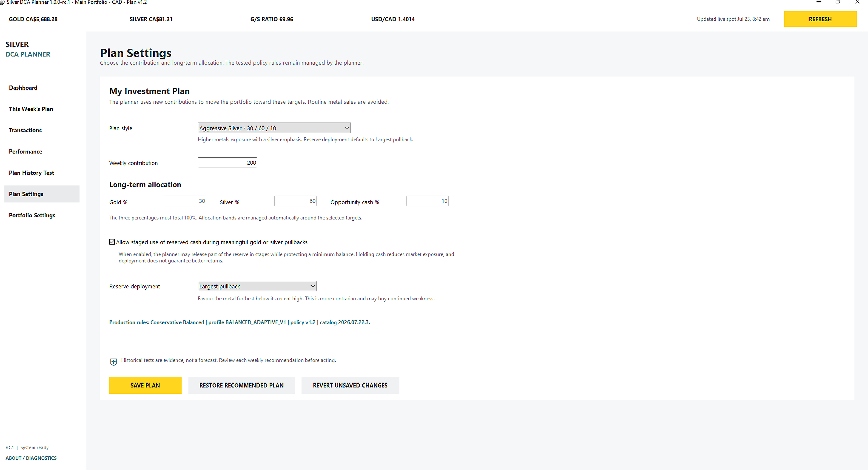The image size is (868, 470).
Task: Select Plan Settings in the sidebar
Action: pos(41,194)
